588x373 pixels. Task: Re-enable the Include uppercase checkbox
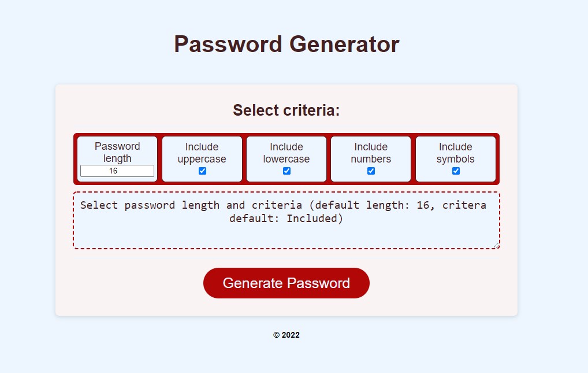[x=202, y=170]
